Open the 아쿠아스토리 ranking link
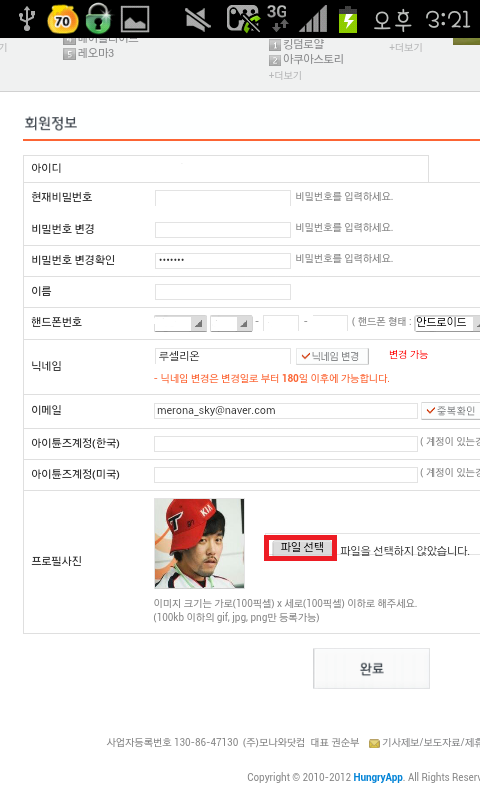Screen dimensions: 480x800 [x=313, y=59]
